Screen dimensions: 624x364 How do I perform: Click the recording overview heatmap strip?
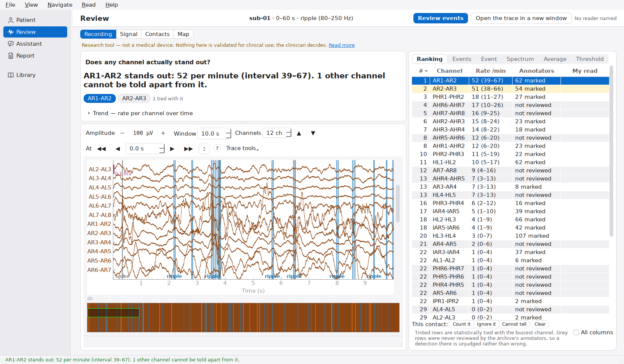[x=243, y=318]
